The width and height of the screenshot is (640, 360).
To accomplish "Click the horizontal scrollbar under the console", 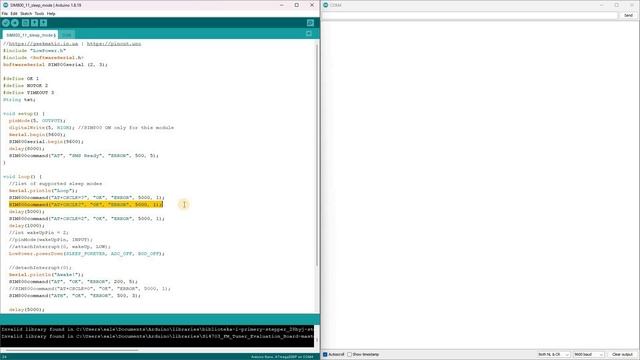I will click(72, 350).
